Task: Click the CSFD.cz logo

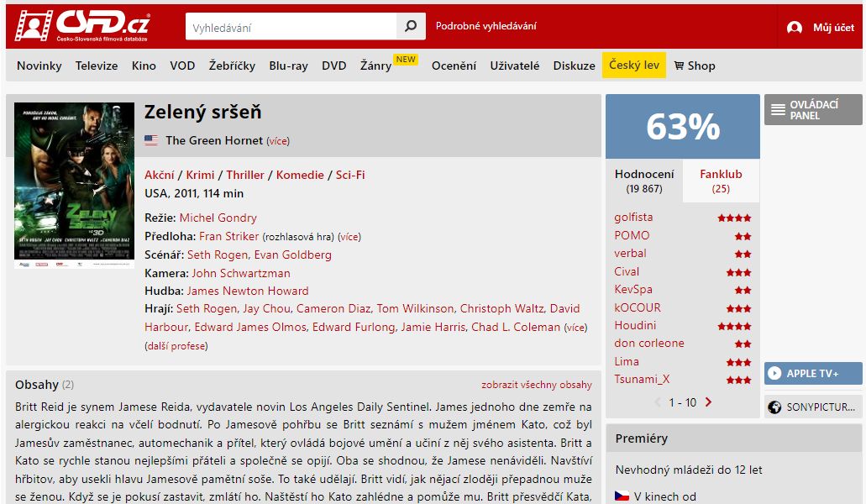Action: pyautogui.click(x=82, y=26)
